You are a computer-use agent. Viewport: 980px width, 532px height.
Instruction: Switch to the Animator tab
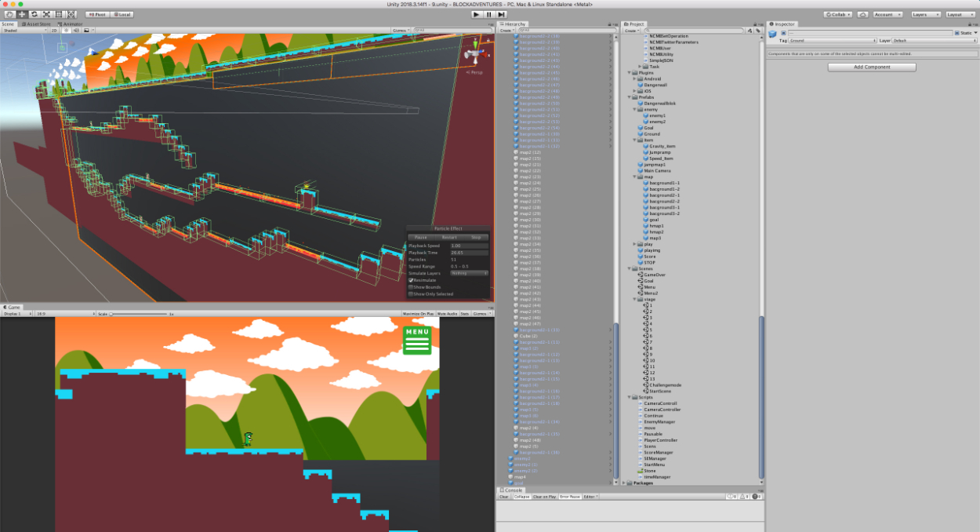[x=72, y=24]
